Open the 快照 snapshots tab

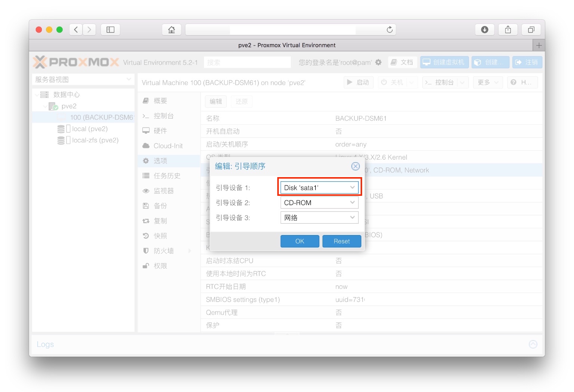169,236
